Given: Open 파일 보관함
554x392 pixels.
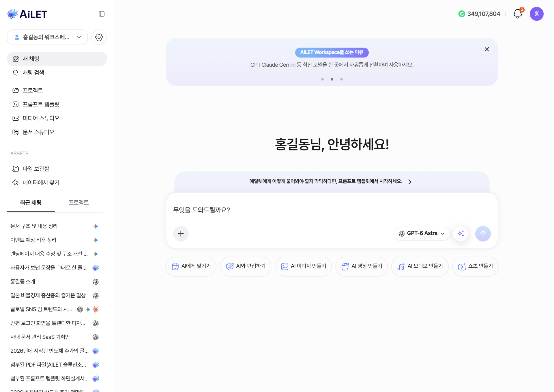Looking at the screenshot, I should [x=57, y=169].
